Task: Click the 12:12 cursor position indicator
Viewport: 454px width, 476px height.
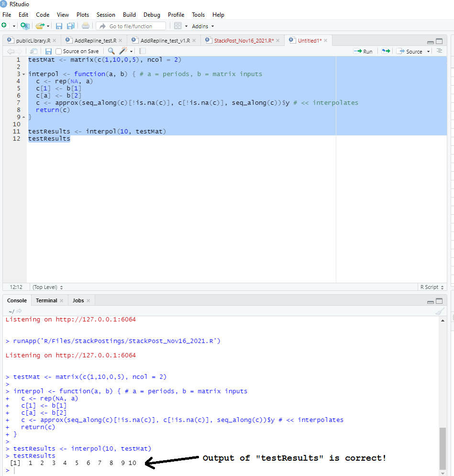Action: coord(16,287)
